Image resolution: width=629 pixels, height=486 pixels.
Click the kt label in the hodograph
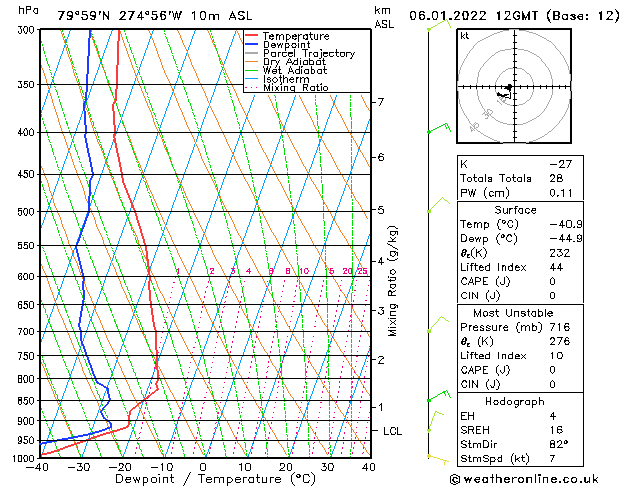tap(465, 36)
